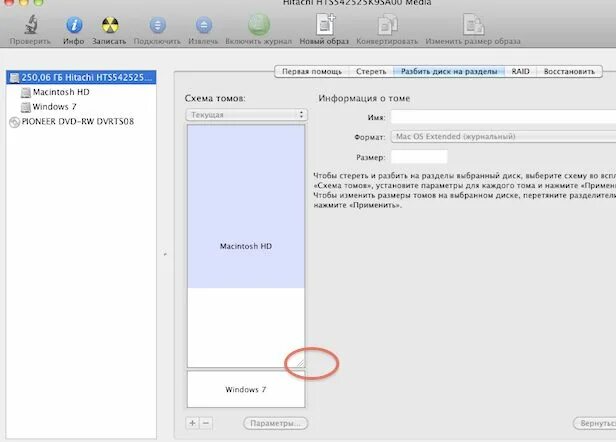Viewport: 616px width, 442px height.
Task: Click the Windows 7 volume icon in sidebar
Action: [x=26, y=107]
